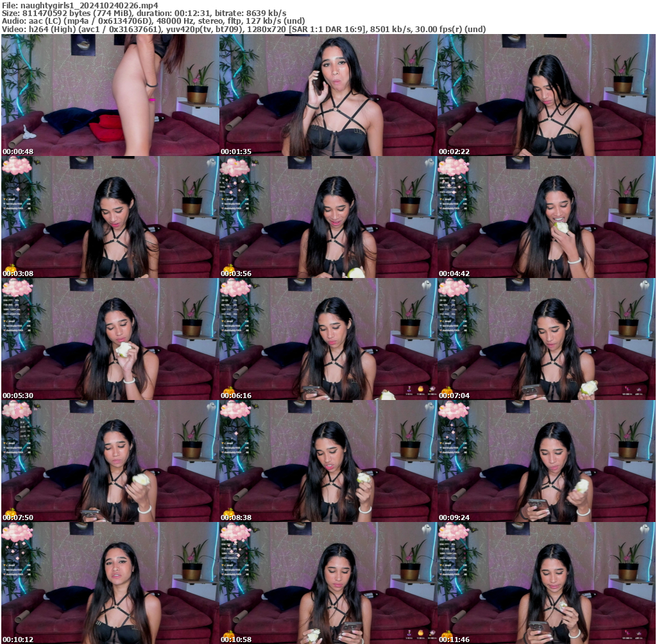Screen dimensions: 657x644
Task: Click the pumpkin icon in the 00:11:46 frame
Action: 445,633
